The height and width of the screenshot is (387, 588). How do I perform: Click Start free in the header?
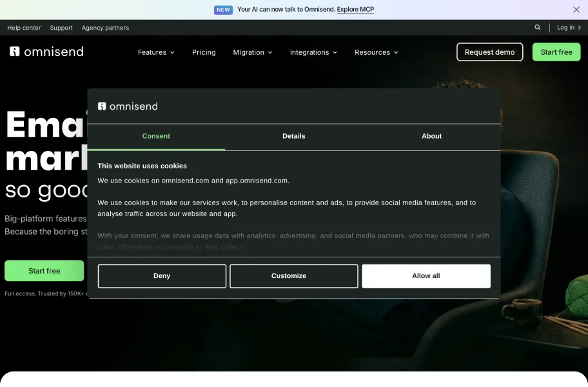[556, 52]
